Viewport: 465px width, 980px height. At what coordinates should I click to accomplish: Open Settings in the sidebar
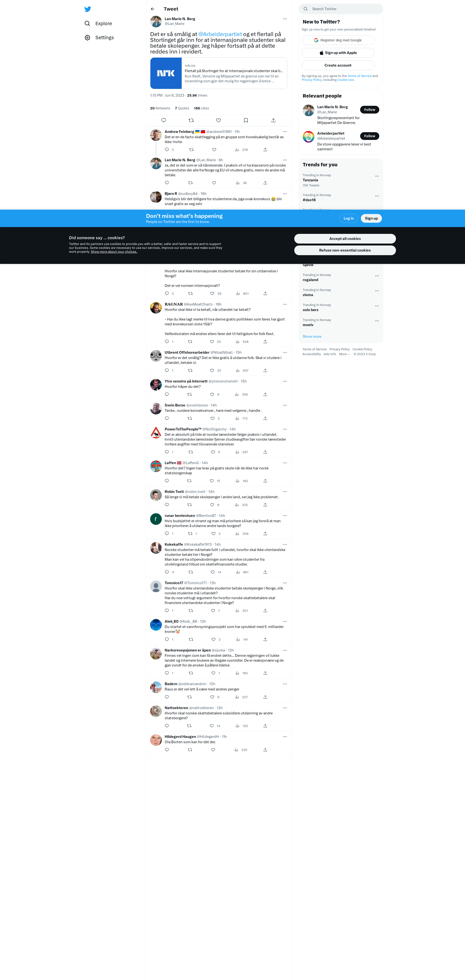tap(99, 38)
